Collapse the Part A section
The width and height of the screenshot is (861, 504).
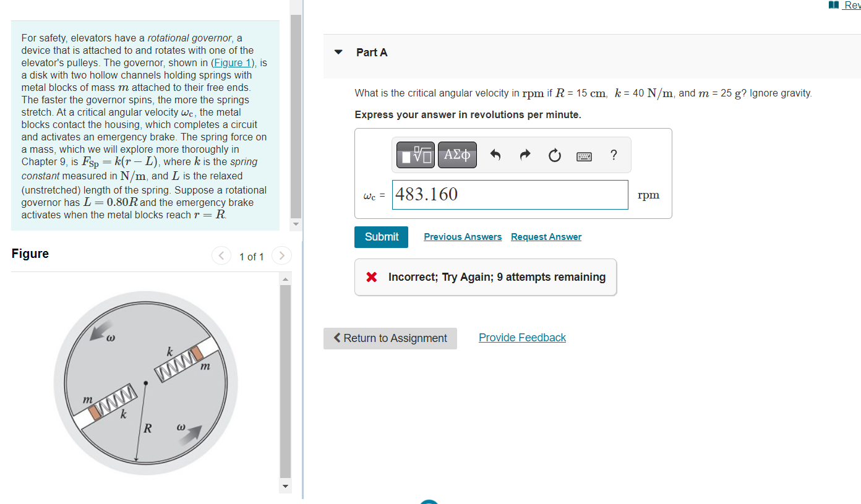[338, 53]
